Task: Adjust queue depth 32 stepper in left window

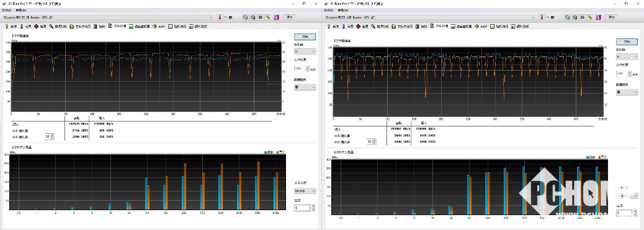Action: click(x=53, y=136)
